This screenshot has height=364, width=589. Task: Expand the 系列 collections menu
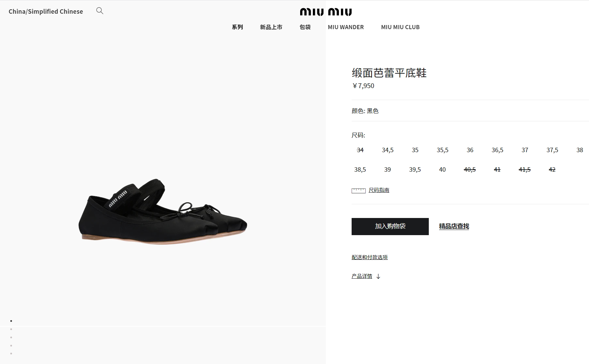tap(237, 27)
